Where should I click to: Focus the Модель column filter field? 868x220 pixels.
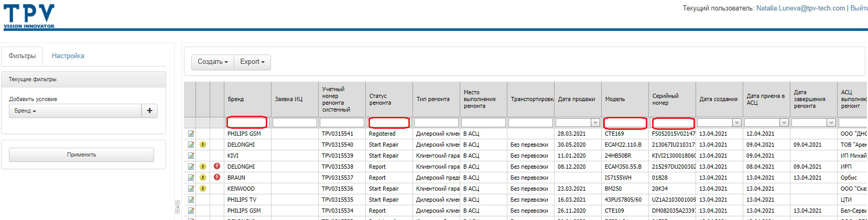click(x=625, y=123)
